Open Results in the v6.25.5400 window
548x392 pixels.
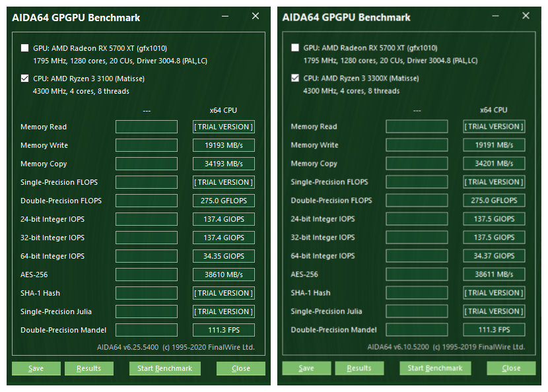click(x=89, y=368)
